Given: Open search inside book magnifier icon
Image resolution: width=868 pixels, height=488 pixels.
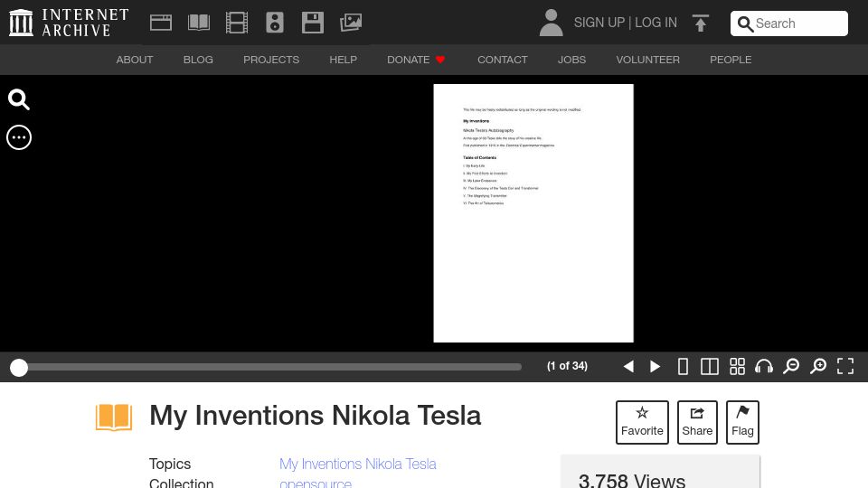Looking at the screenshot, I should [19, 99].
